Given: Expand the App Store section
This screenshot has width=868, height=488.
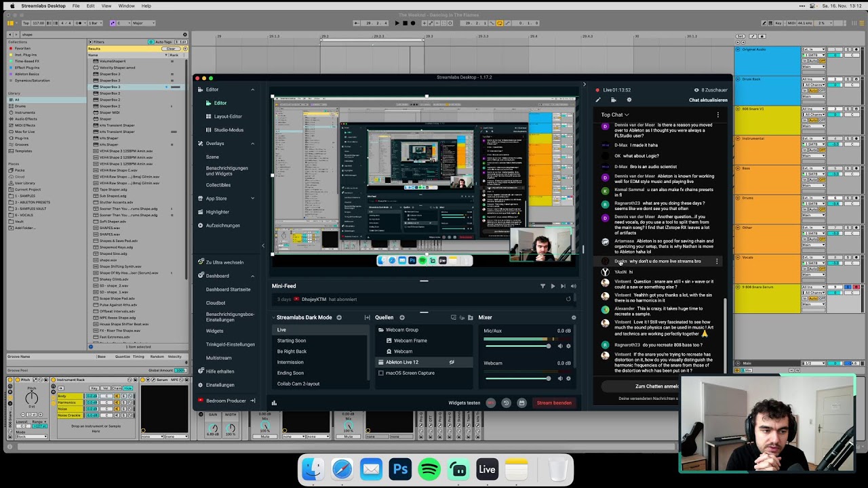Looking at the screenshot, I should point(252,199).
